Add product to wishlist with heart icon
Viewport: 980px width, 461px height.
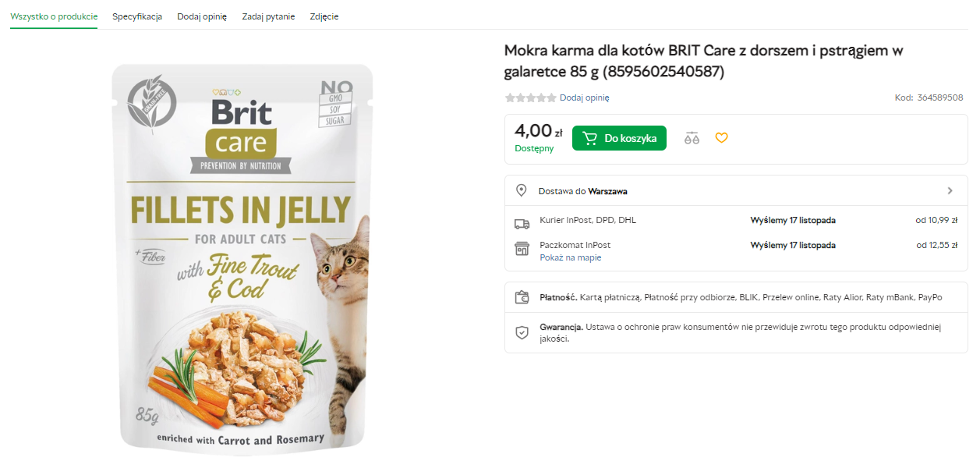click(721, 138)
